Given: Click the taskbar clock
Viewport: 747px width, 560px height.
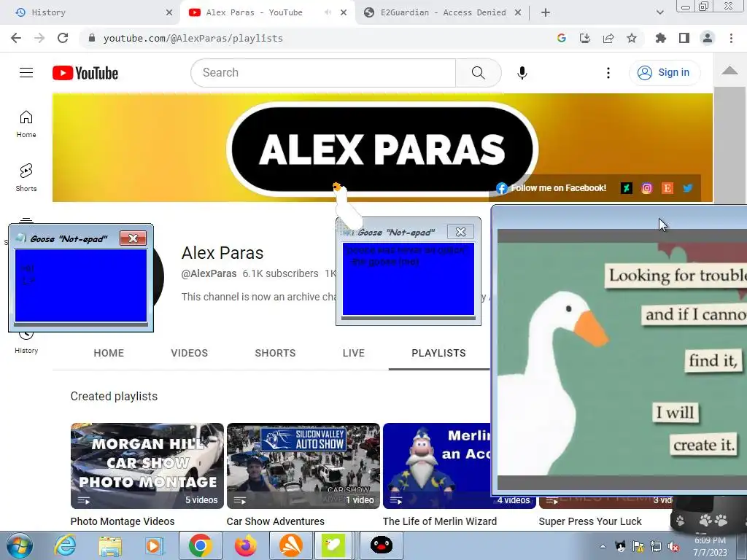Looking at the screenshot, I should pos(710,546).
